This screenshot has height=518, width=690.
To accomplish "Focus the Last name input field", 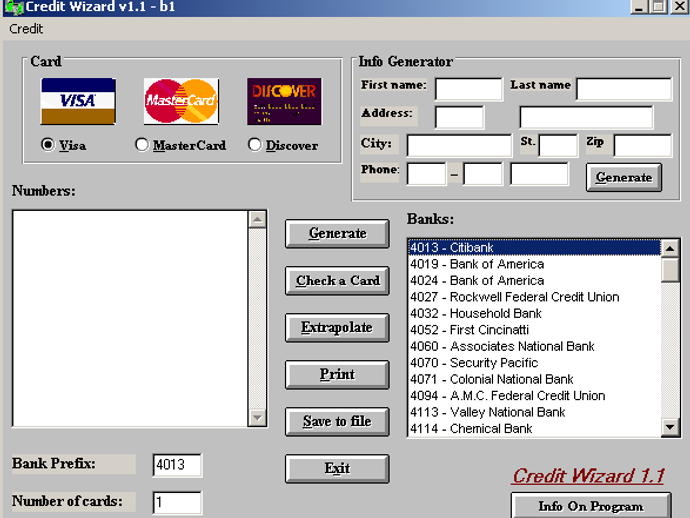I will [624, 89].
